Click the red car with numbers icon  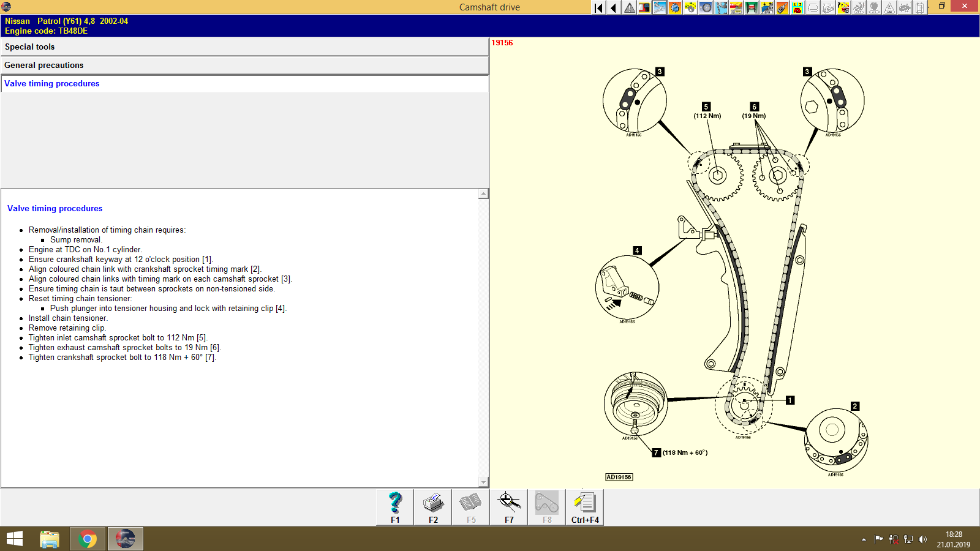(797, 8)
